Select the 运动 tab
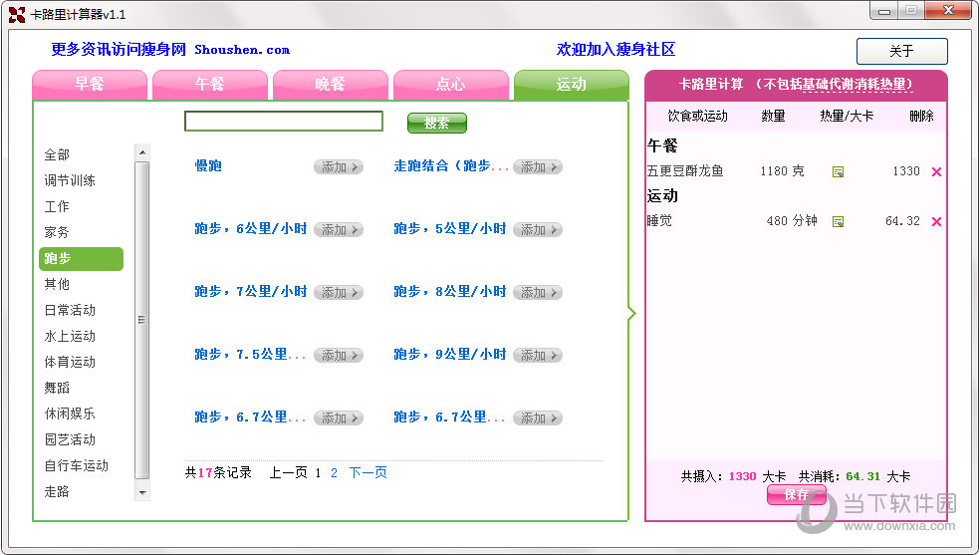Viewport: 980px width, 555px height. point(572,85)
